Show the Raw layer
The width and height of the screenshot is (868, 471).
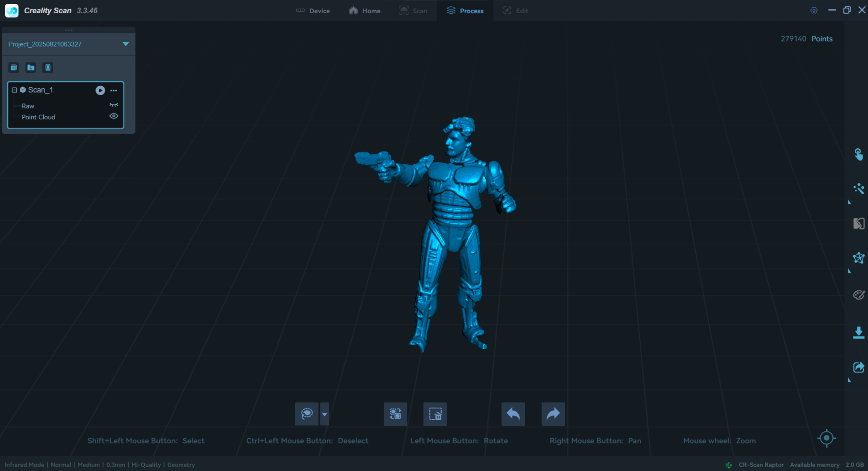pyautogui.click(x=113, y=105)
